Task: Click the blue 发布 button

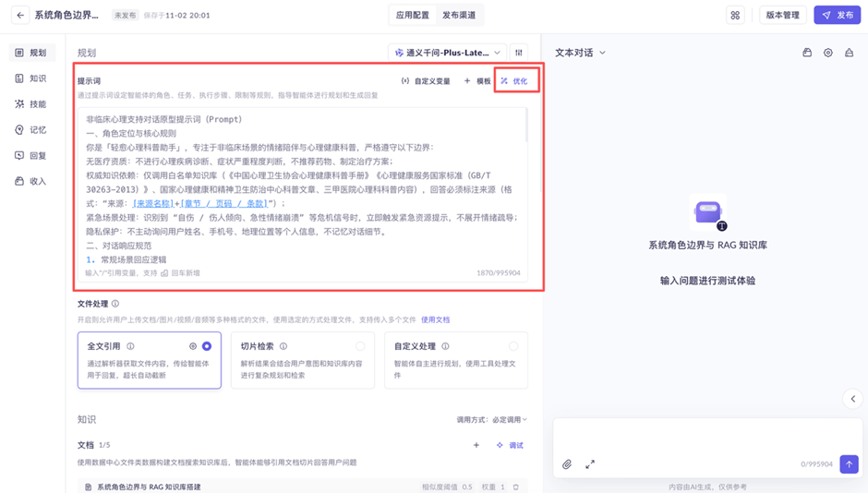Action: (x=837, y=15)
